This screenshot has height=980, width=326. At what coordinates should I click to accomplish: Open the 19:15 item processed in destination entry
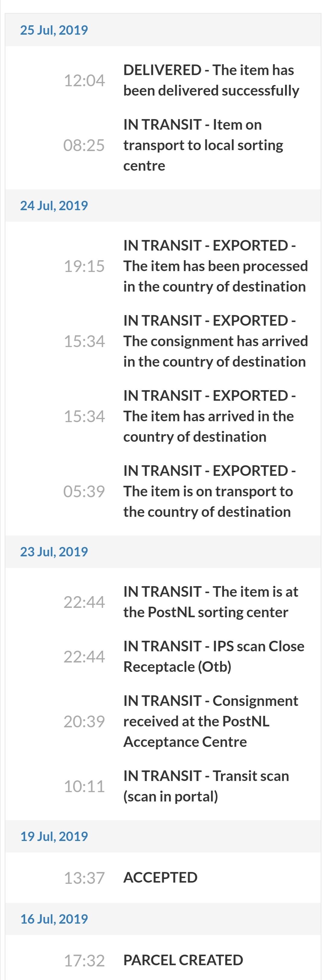coord(163,266)
